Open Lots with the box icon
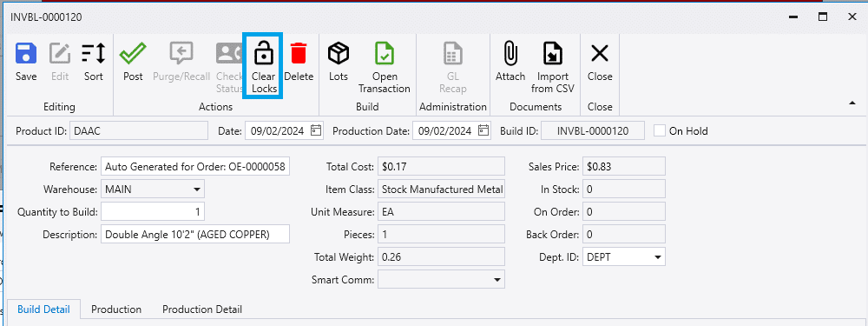This screenshot has width=868, height=326. (339, 54)
